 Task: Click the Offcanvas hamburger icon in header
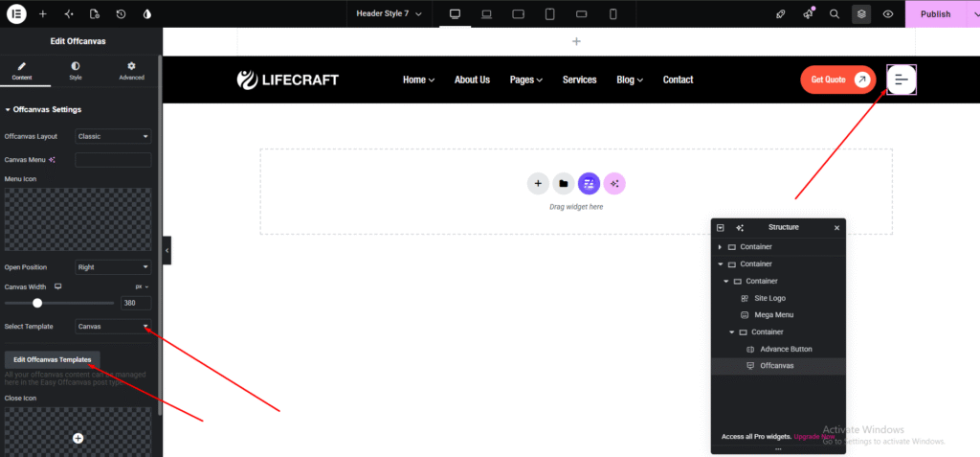[x=902, y=80]
